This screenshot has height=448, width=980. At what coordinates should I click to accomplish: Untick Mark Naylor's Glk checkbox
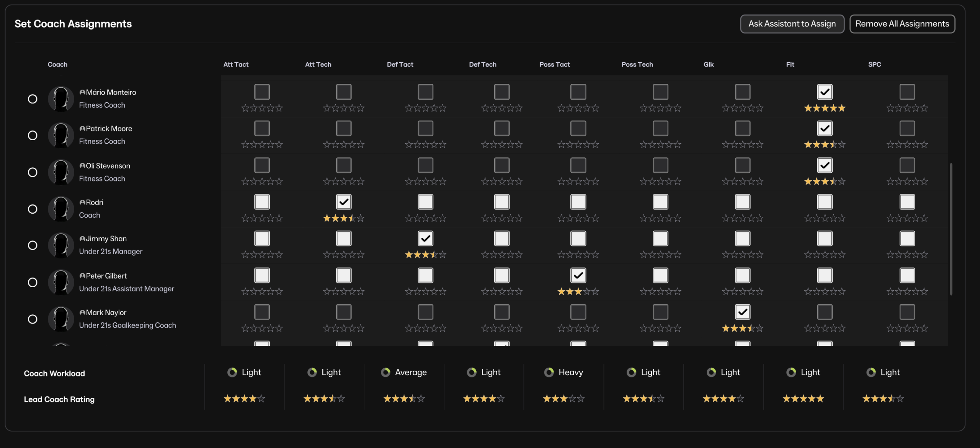pyautogui.click(x=742, y=312)
